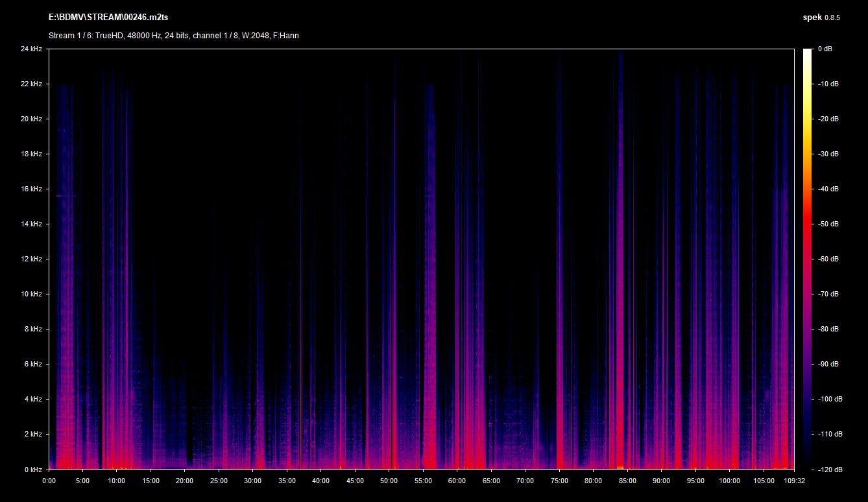Click the white top of the dB color scale
The height and width of the screenshot is (502, 868).
coord(807,53)
